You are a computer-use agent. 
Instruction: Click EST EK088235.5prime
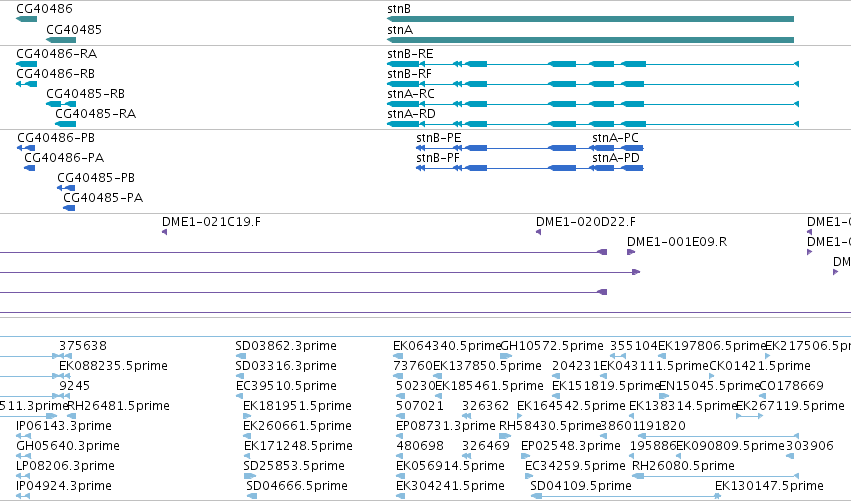tap(113, 365)
